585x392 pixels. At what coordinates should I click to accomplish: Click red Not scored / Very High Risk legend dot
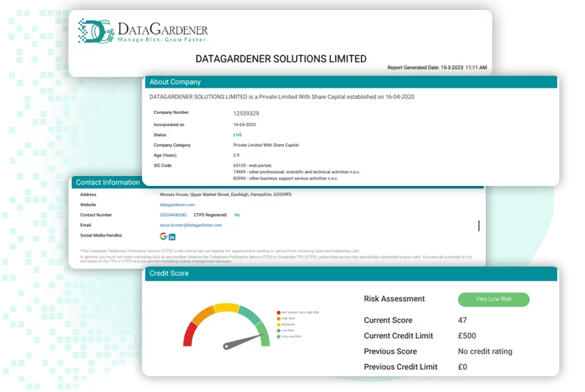[x=278, y=313]
